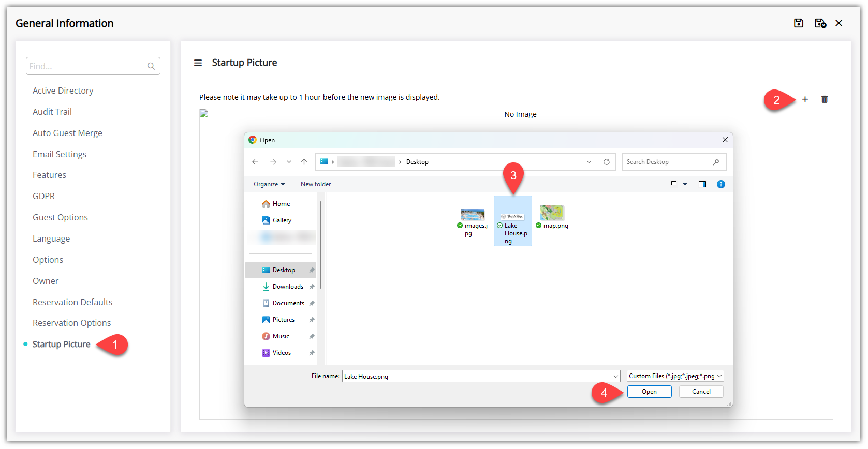Close the General Information window

pyautogui.click(x=839, y=23)
